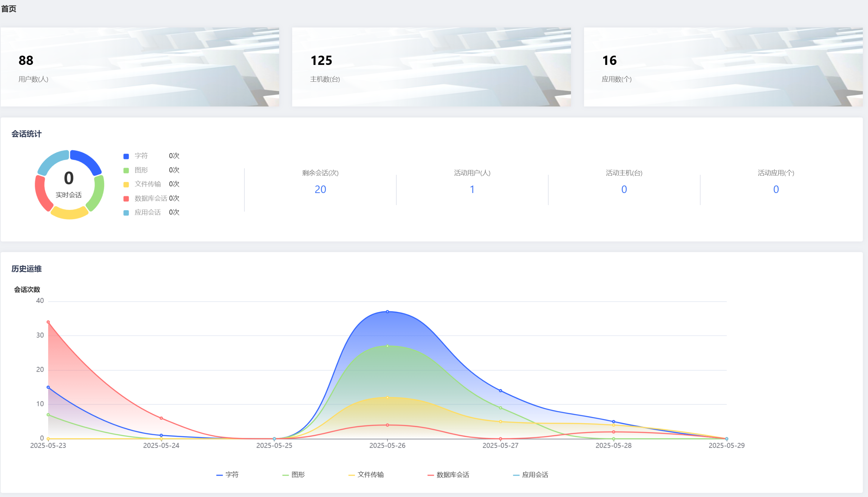Click the 活动主机(台) value 0
The height and width of the screenshot is (497, 868).
pyautogui.click(x=624, y=189)
